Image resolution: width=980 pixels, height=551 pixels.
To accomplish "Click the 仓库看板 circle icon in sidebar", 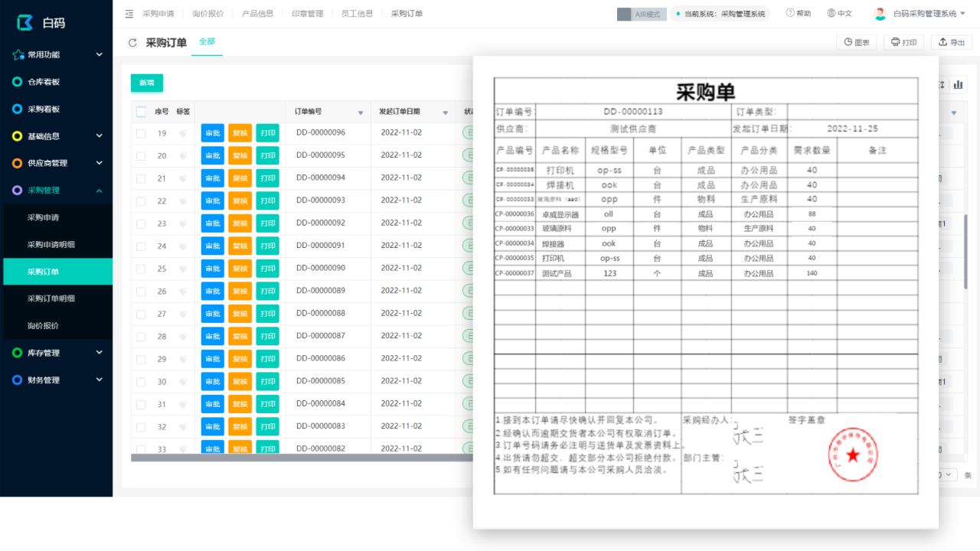I will coord(17,82).
